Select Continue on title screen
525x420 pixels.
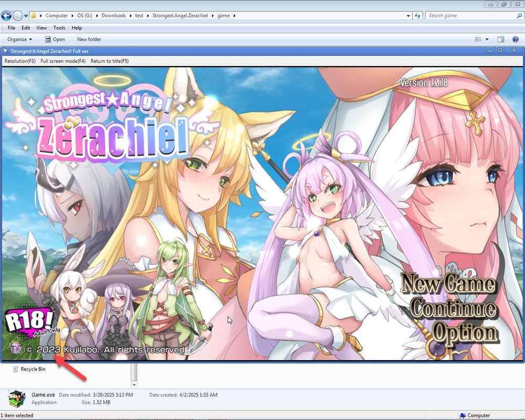(453, 308)
